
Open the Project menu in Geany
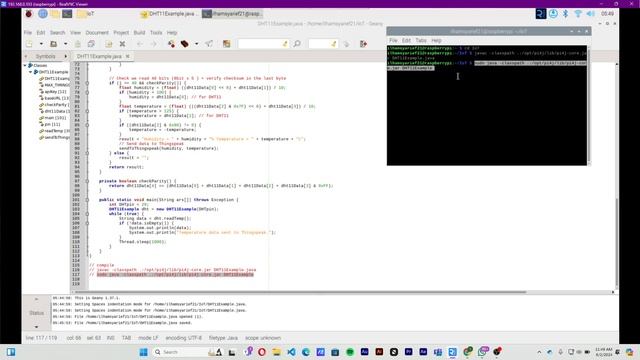121,33
